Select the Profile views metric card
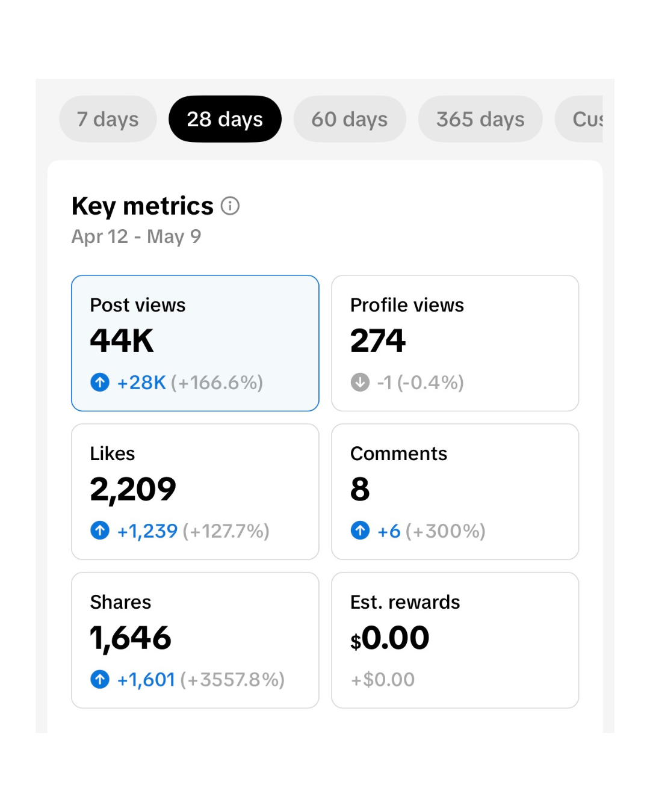Viewport: 650px width, 812px height. 455,343
